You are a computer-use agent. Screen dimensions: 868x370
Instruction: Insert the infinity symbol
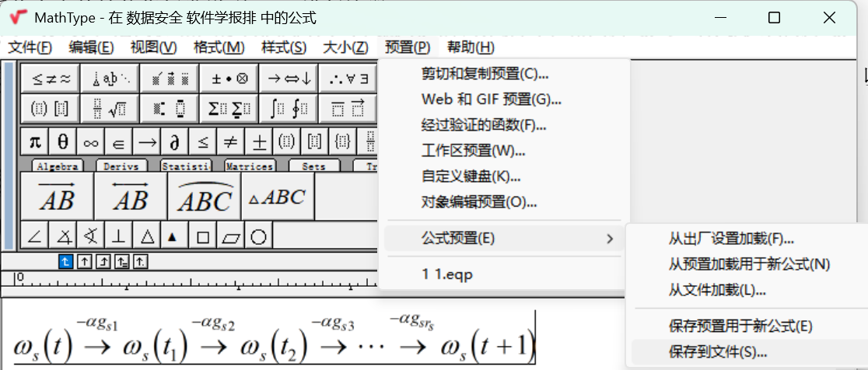[91, 143]
